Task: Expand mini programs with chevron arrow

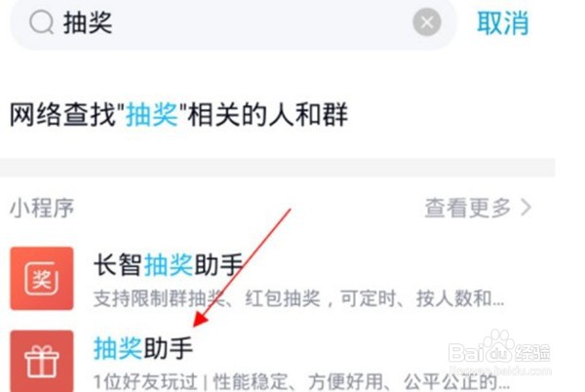Action: (526, 208)
